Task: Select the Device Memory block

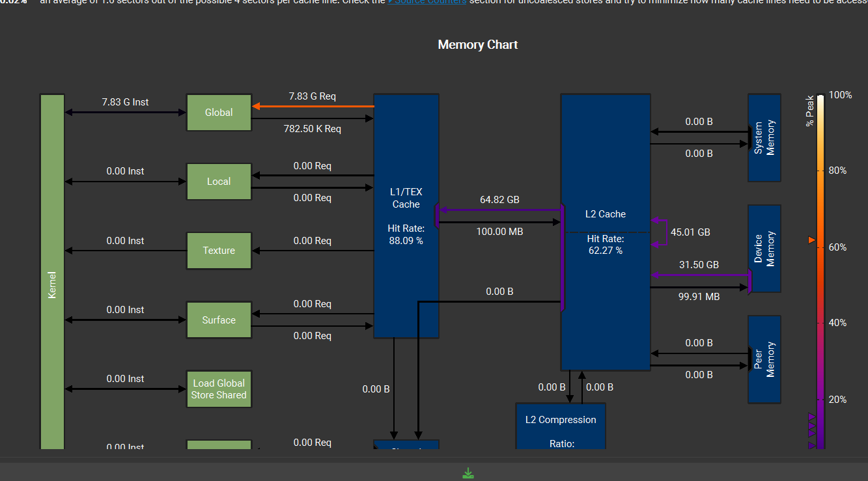Action: (x=764, y=249)
